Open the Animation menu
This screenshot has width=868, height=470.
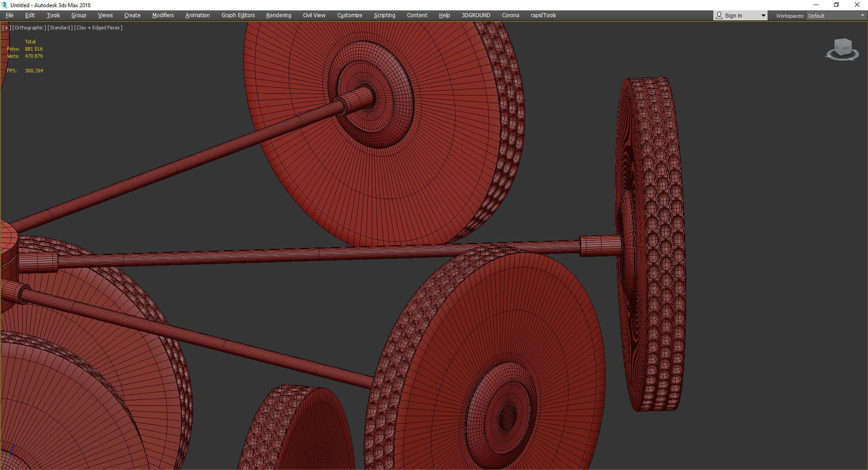pos(198,15)
